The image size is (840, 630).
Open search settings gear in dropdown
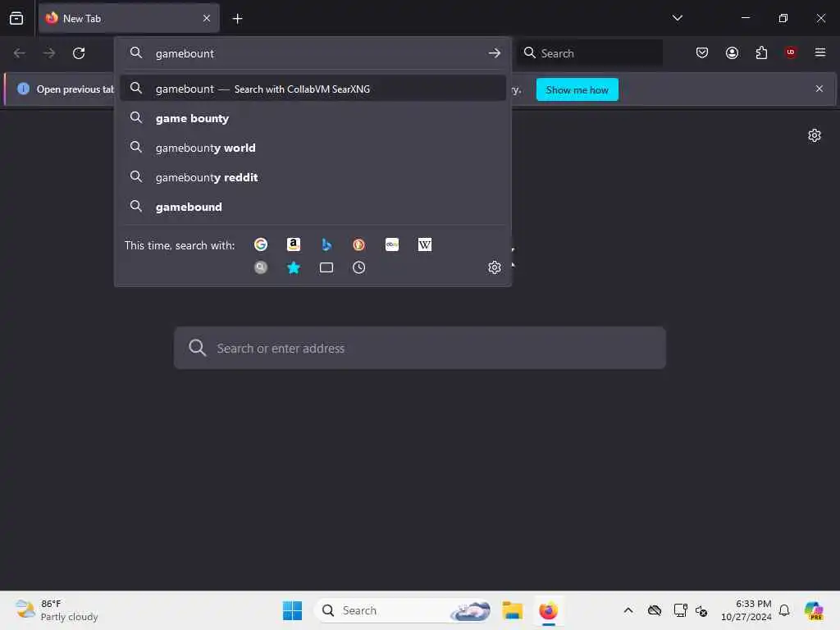494,267
